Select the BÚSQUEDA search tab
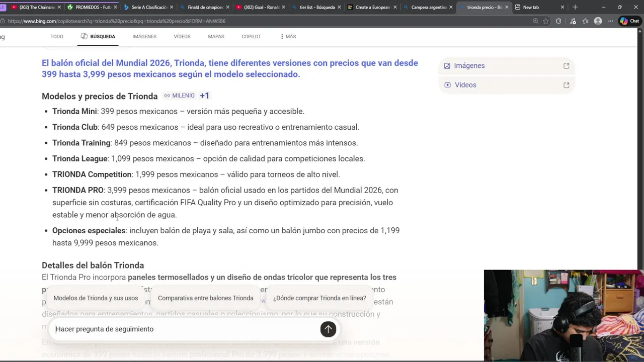 98,37
